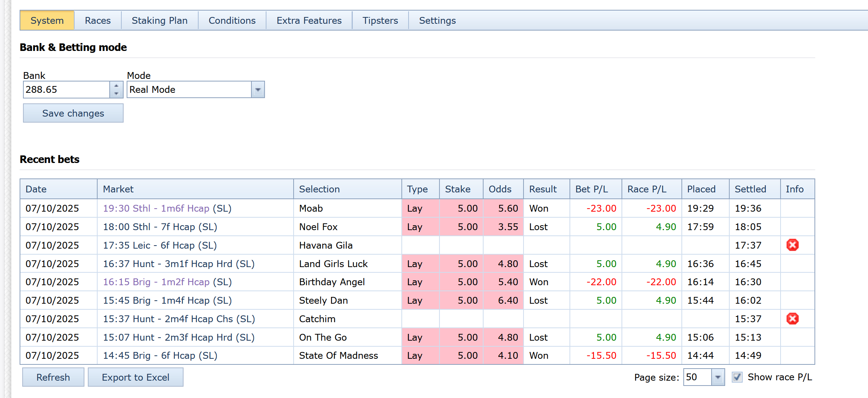Select the Tipsters tab
Image resolution: width=868 pixels, height=398 pixels.
(380, 21)
